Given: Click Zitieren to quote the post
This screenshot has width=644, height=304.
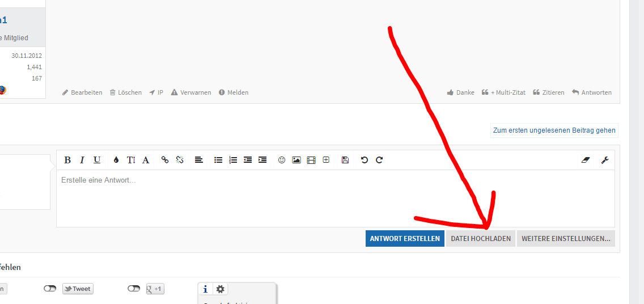Looking at the screenshot, I should (x=549, y=92).
